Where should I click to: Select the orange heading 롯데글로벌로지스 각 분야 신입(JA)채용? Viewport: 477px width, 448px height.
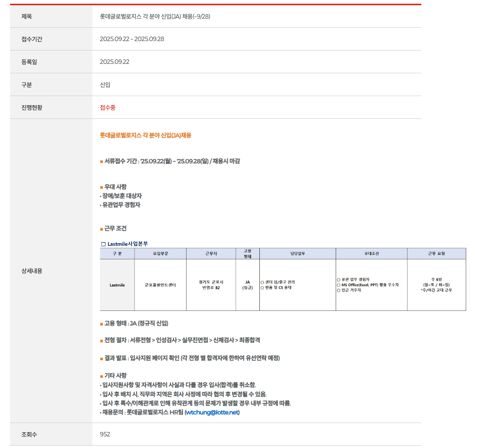pos(145,136)
